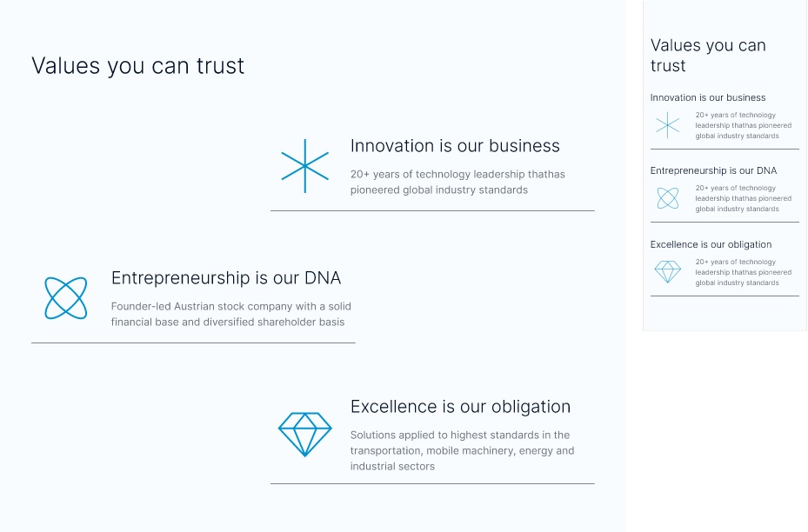Image resolution: width=808 pixels, height=532 pixels.
Task: Open the large 'Excellence is our obligation' heading
Action: (x=460, y=407)
